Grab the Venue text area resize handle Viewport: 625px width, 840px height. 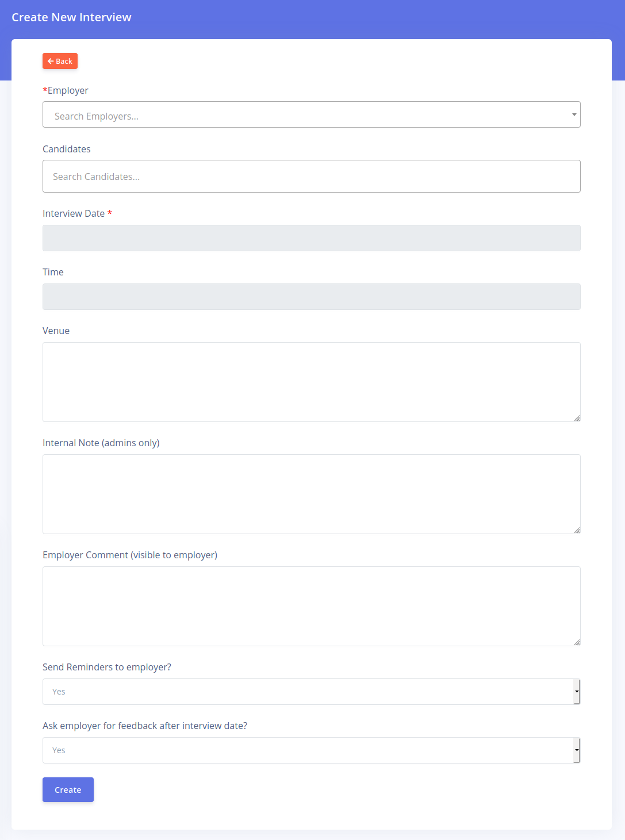577,418
